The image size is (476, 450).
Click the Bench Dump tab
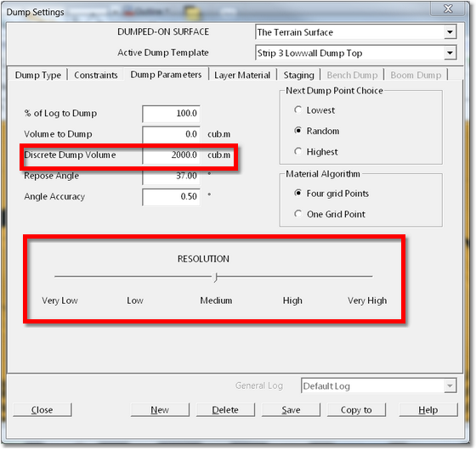[352, 75]
